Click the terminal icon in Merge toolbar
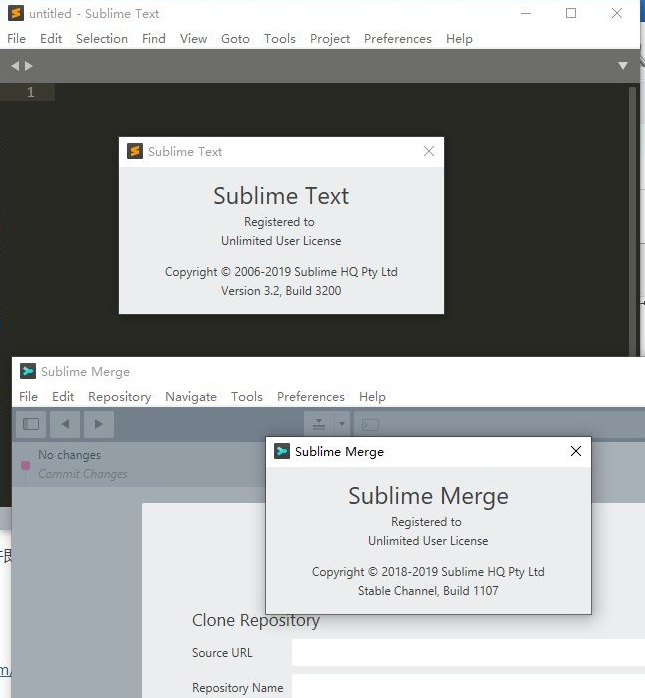The width and height of the screenshot is (645, 698). point(369,424)
